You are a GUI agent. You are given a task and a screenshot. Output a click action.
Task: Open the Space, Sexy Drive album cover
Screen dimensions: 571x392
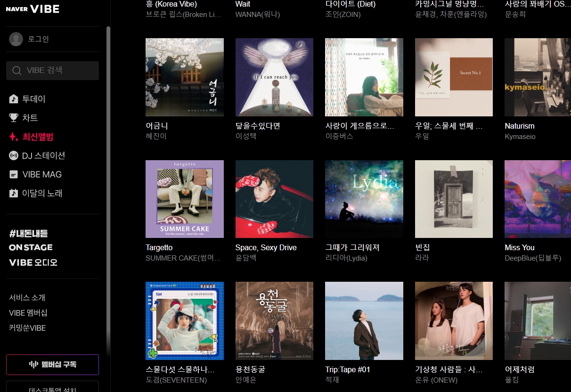[274, 199]
